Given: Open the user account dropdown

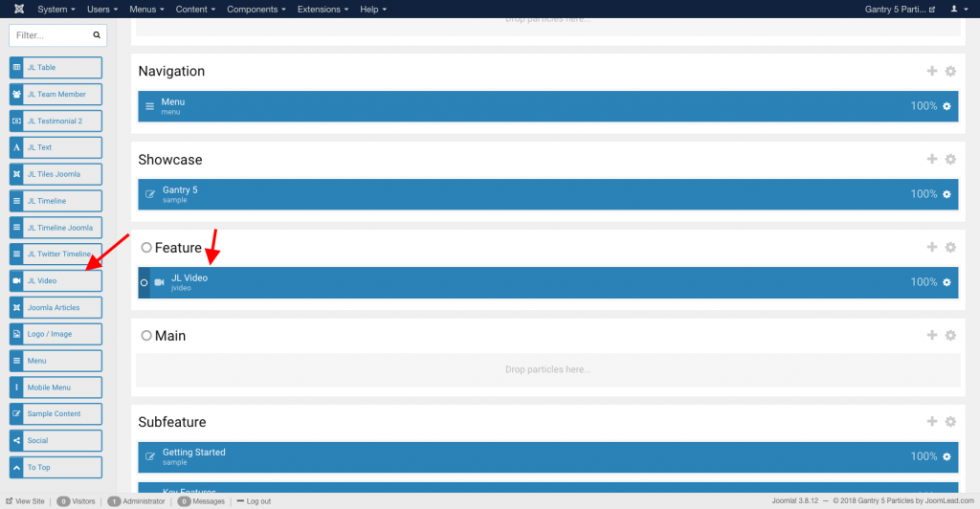Looking at the screenshot, I should pos(959,10).
